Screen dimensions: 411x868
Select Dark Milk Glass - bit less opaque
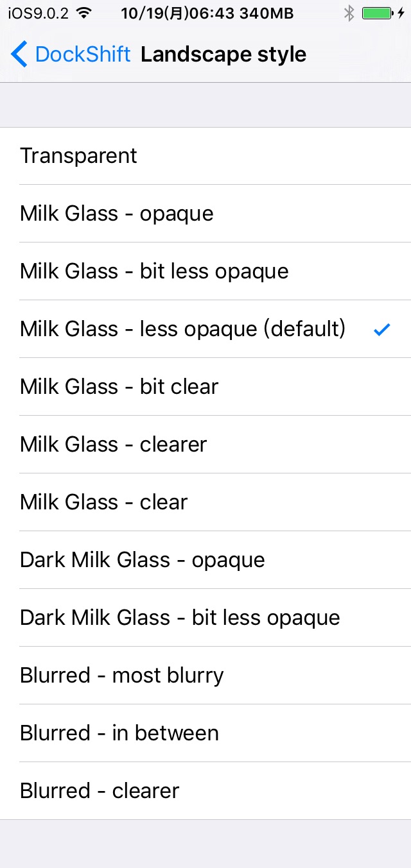(205, 618)
